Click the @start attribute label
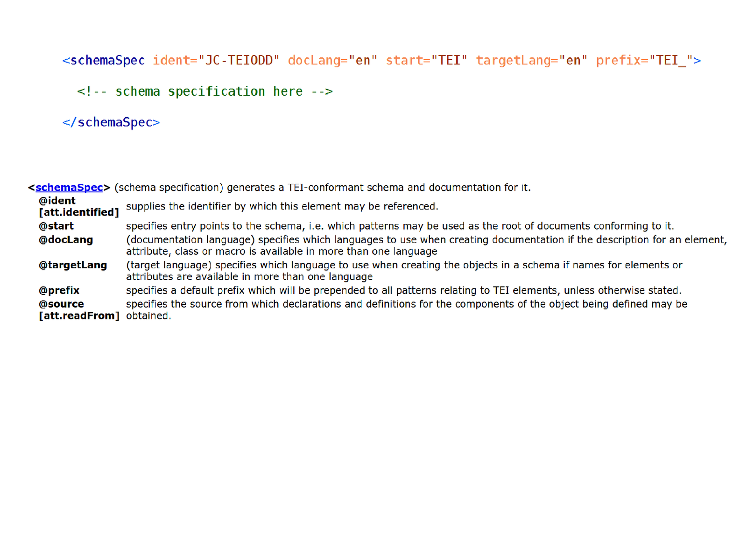Image resolution: width=747 pixels, height=560 pixels. pyautogui.click(x=56, y=226)
